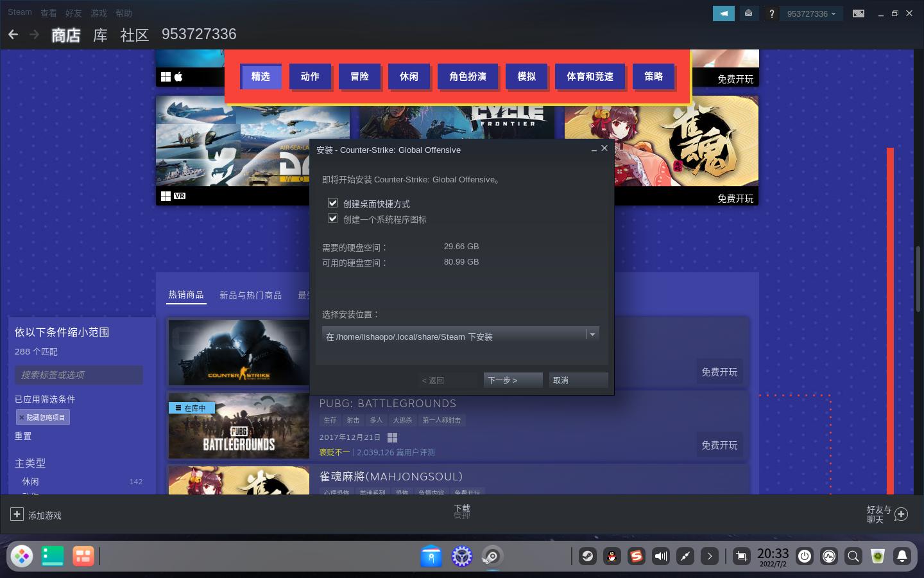Collapse the 主类型 filter section
This screenshot has height=578, width=924.
[30, 463]
